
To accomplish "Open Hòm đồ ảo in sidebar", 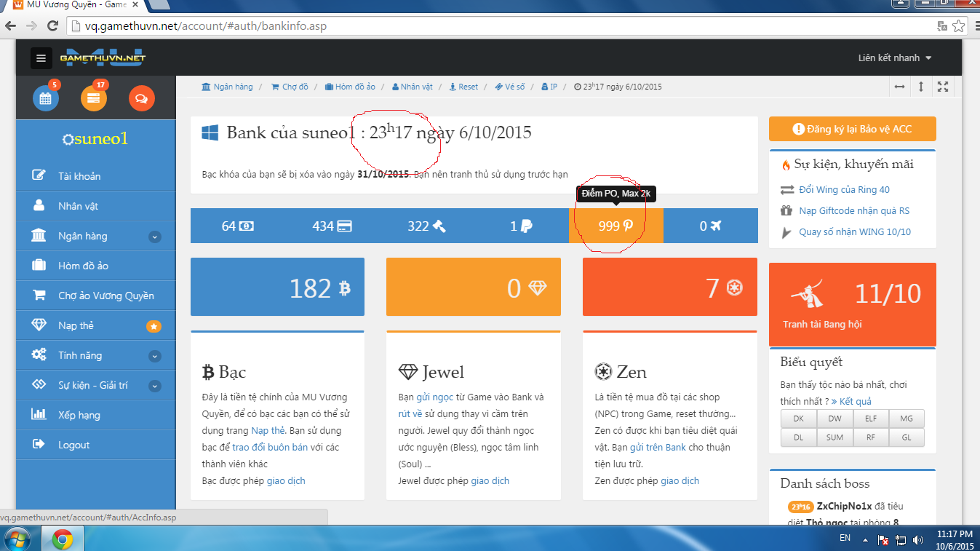I will (x=83, y=266).
